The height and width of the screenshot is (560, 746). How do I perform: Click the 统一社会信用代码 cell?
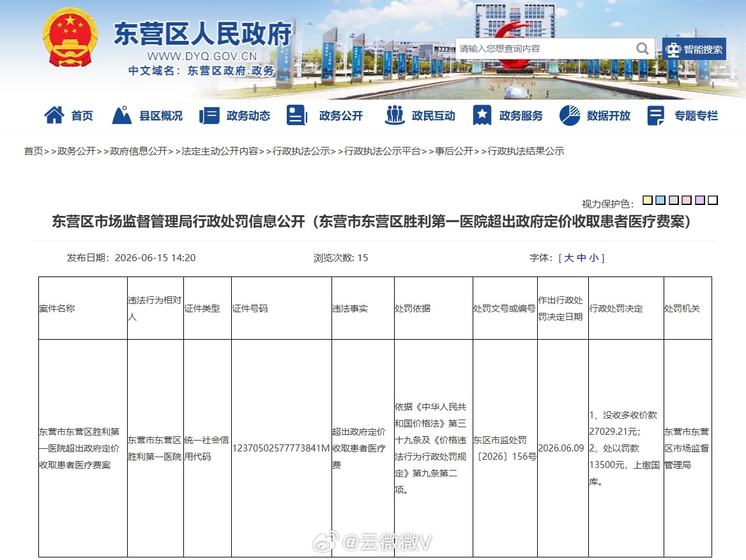(x=206, y=448)
